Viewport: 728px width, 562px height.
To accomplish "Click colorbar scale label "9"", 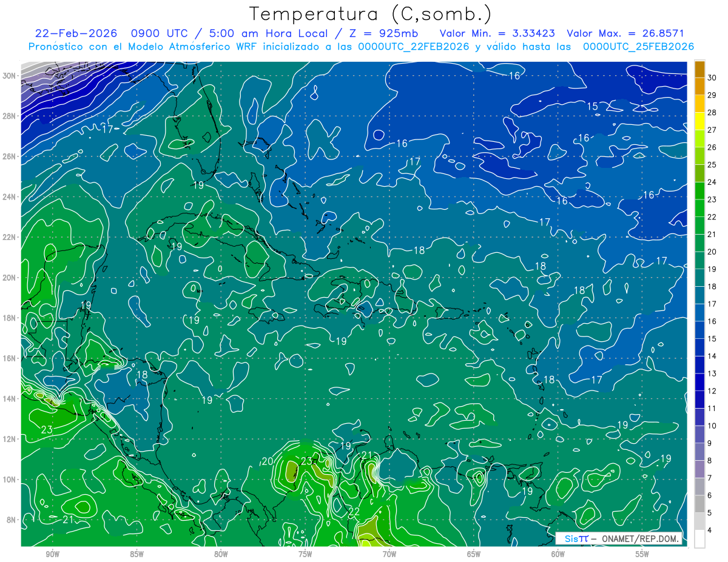I will tap(710, 443).
